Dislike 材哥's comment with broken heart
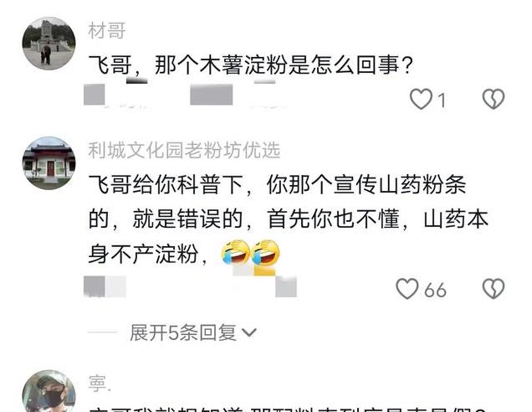This screenshot has width=532, height=412. [494, 99]
